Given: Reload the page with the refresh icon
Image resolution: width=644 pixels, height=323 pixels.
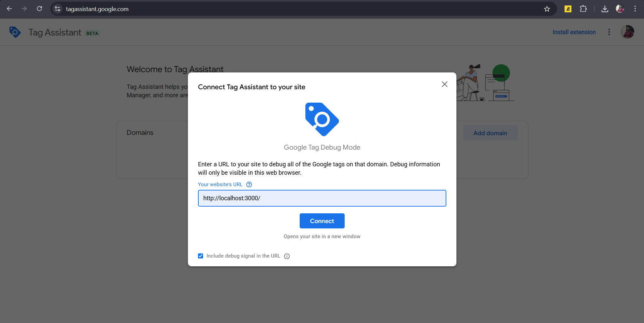Looking at the screenshot, I should (40, 9).
